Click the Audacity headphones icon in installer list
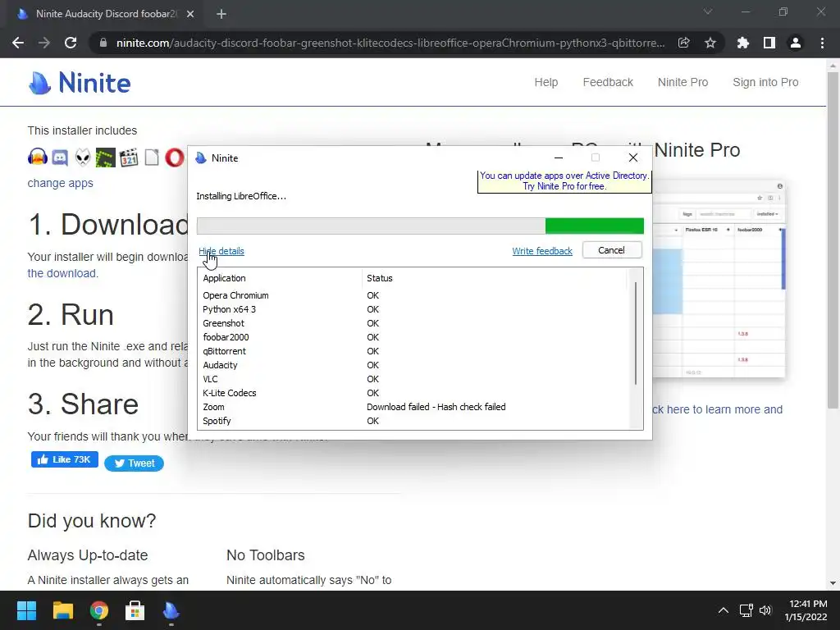 (x=38, y=157)
